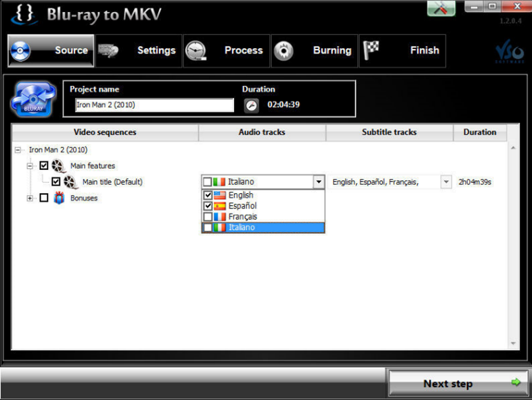Open the Source tab
532x400 pixels.
51,51
